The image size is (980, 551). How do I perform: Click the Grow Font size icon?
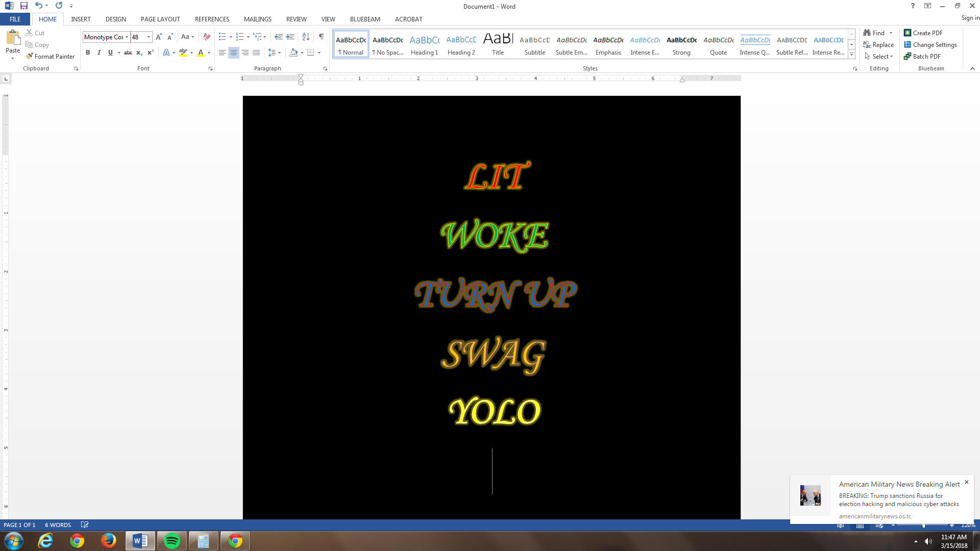click(159, 37)
